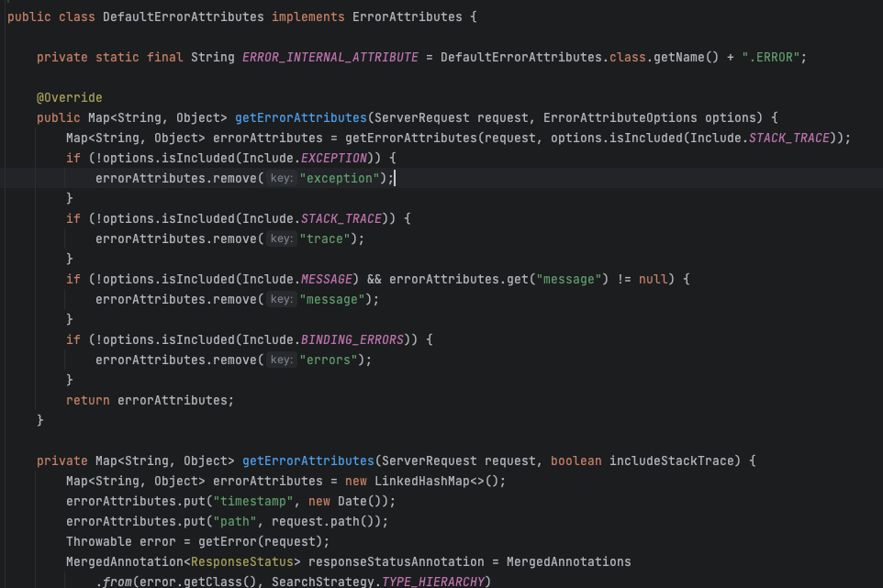Click the boolean keyword in the private method
Viewport: 883px width, 588px height.
click(576, 460)
